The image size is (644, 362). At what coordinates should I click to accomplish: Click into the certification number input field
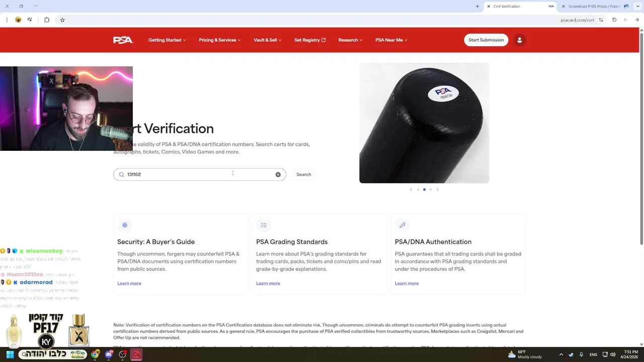tap(200, 174)
